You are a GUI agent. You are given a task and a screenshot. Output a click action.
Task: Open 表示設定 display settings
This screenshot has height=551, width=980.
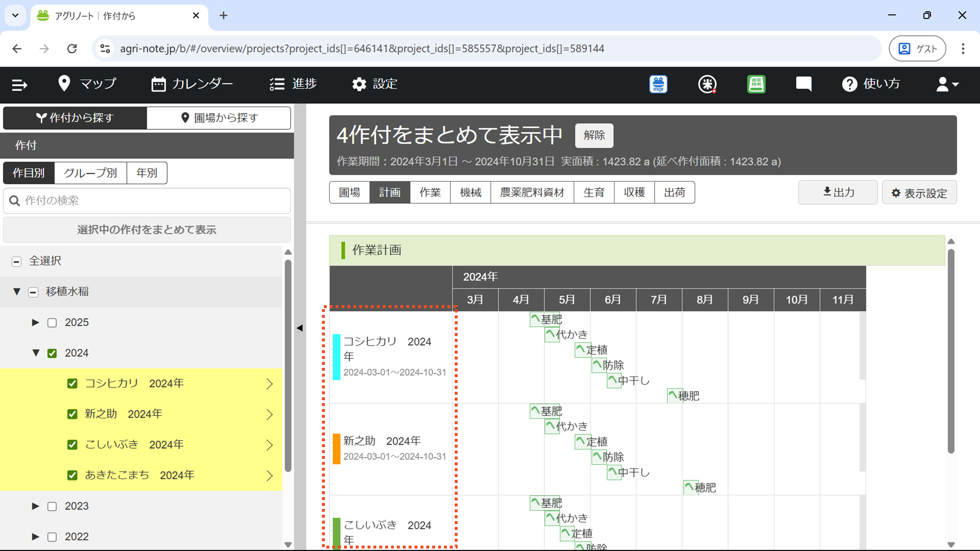(x=919, y=192)
